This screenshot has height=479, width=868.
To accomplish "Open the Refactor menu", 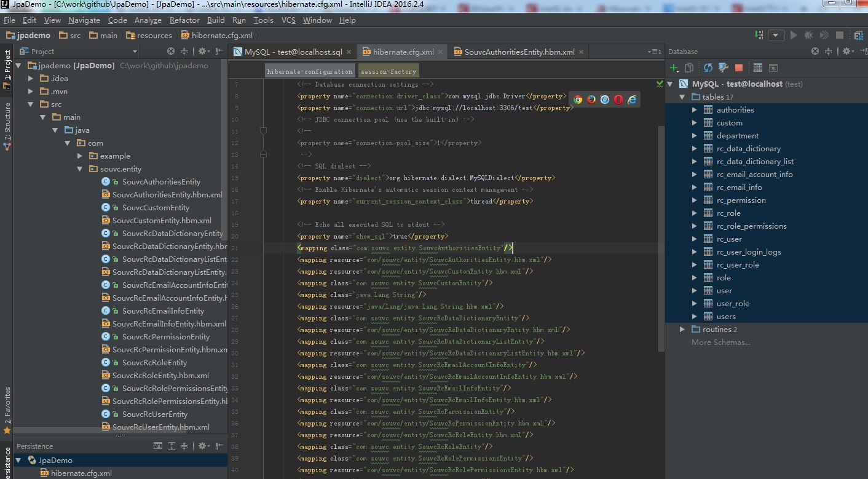I will click(x=184, y=20).
